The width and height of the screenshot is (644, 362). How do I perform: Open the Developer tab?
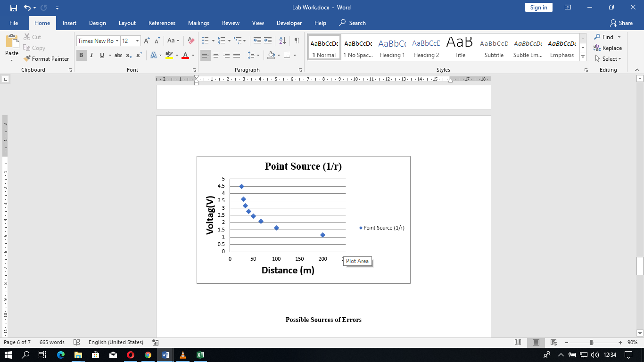pyautogui.click(x=289, y=23)
